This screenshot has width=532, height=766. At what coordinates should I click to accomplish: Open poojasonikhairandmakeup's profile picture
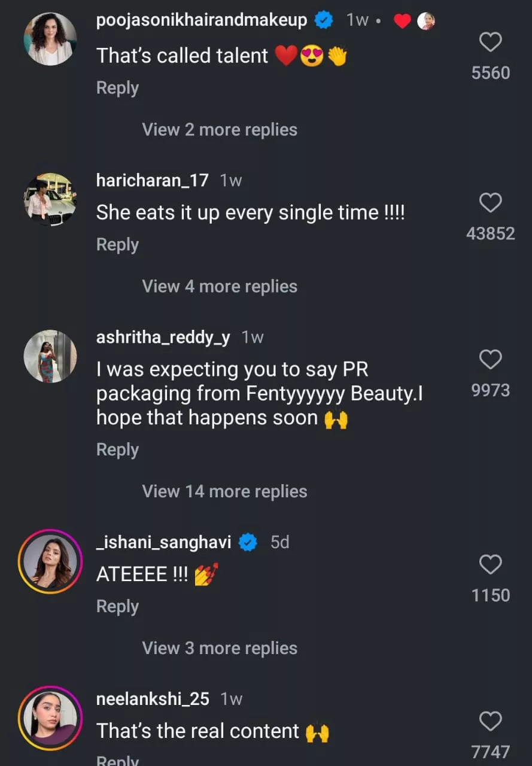coord(50,39)
